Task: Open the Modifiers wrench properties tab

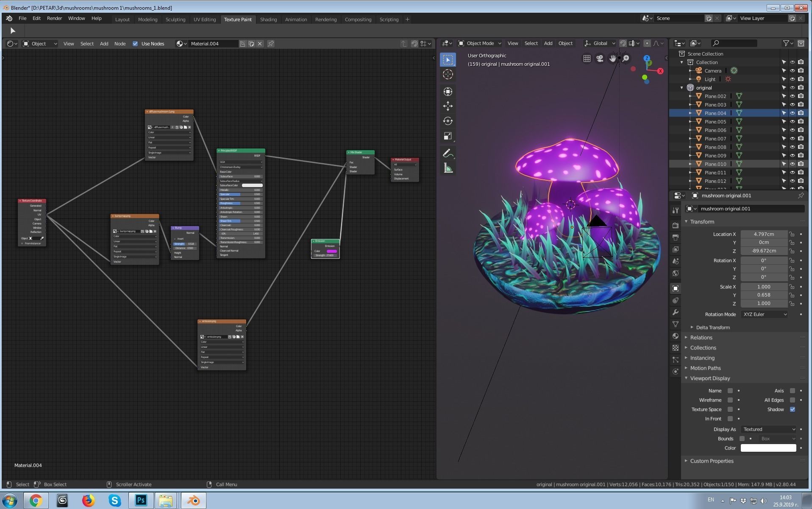Action: click(676, 312)
